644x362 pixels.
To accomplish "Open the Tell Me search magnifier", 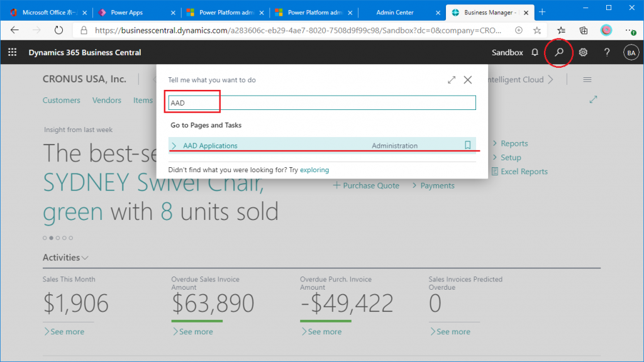I will (x=559, y=52).
